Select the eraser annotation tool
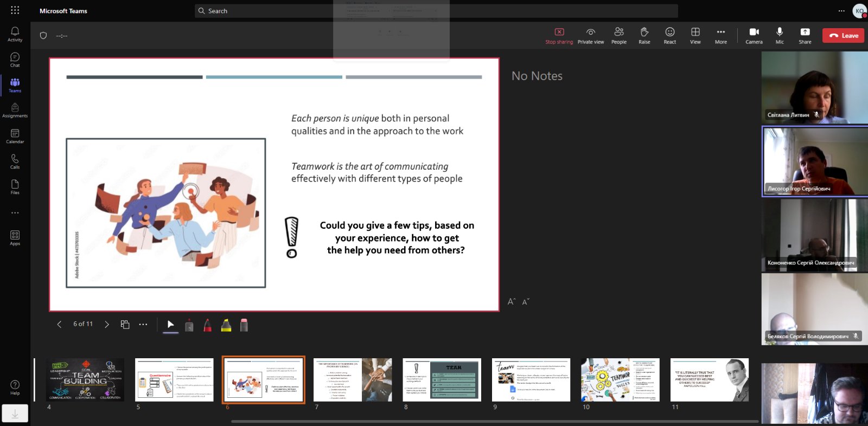This screenshot has width=868, height=426. click(244, 325)
